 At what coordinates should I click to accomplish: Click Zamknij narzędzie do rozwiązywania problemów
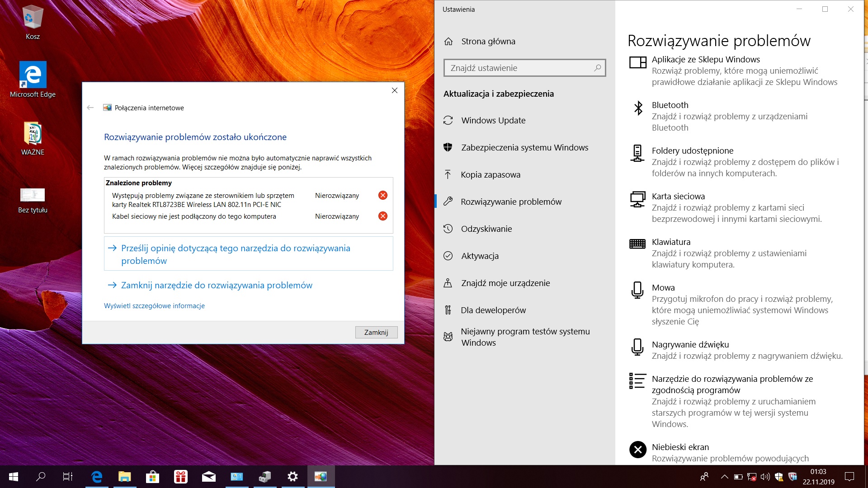[x=216, y=285]
